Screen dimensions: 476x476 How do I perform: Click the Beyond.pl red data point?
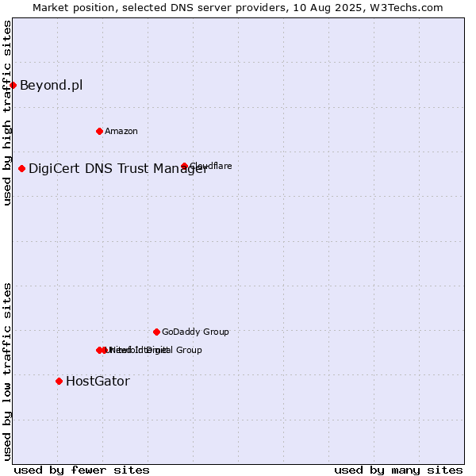[x=13, y=86]
